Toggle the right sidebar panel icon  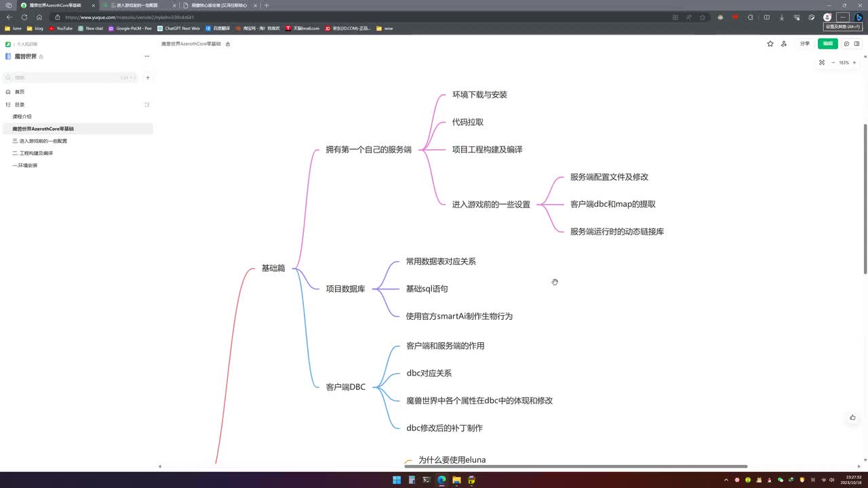coord(856,43)
